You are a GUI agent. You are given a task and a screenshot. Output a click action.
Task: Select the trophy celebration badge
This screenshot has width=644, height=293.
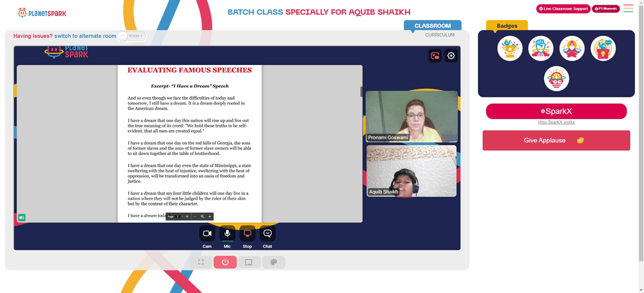coord(509,48)
